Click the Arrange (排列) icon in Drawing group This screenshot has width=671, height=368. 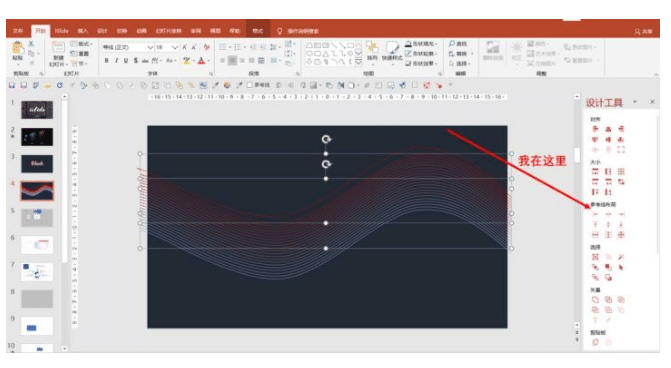pyautogui.click(x=372, y=51)
